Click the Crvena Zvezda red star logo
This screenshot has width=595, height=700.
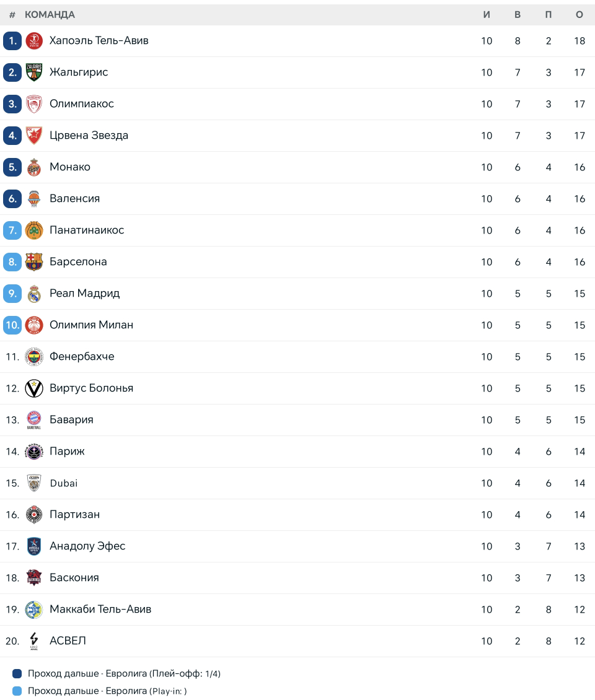point(34,135)
